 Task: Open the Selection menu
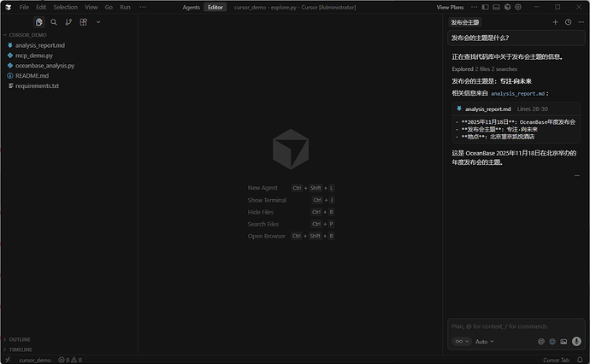(65, 7)
